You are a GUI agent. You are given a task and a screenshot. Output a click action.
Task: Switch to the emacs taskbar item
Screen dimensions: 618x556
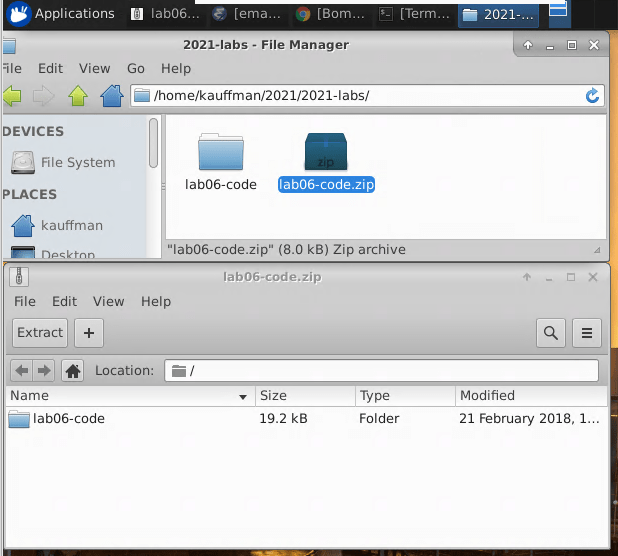pos(247,14)
